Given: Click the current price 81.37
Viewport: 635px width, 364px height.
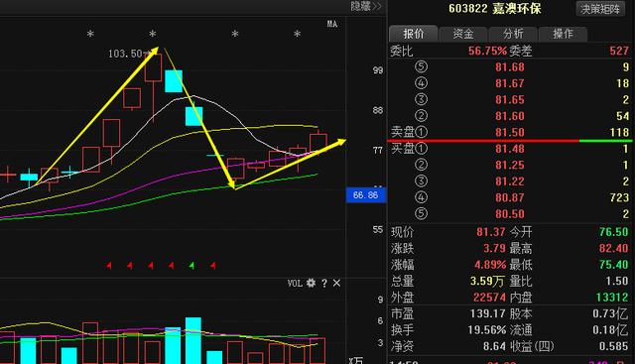Looking at the screenshot, I should [x=490, y=232].
